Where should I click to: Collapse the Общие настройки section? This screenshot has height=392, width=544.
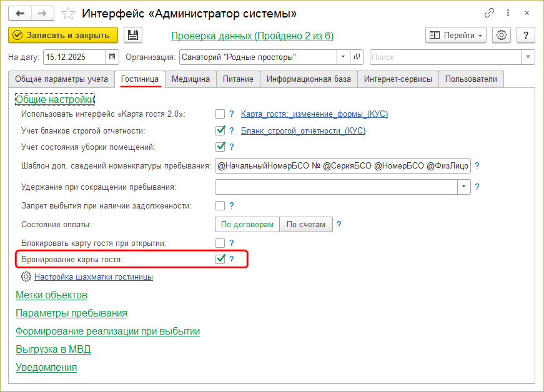click(55, 99)
